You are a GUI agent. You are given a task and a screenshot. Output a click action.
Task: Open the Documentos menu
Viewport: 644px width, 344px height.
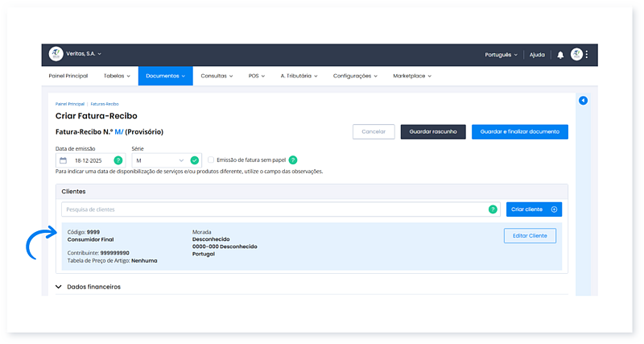coord(165,76)
